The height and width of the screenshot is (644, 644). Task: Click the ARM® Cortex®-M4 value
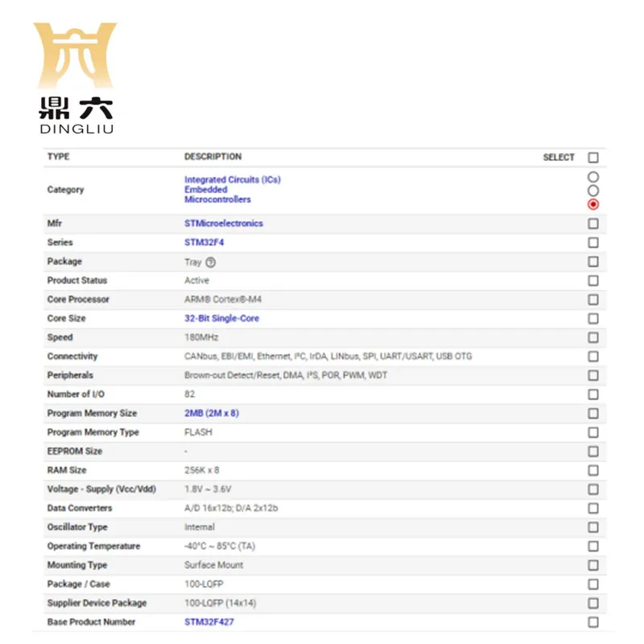223,299
